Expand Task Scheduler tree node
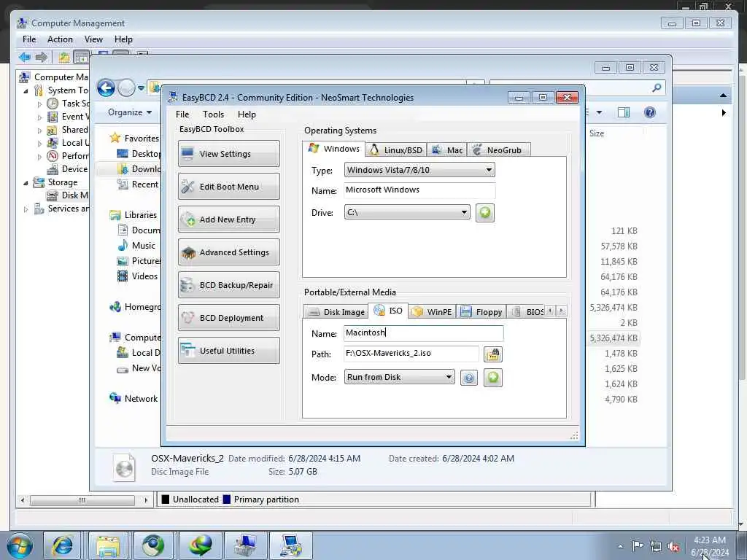Viewport: 747px width, 560px height. click(39, 104)
